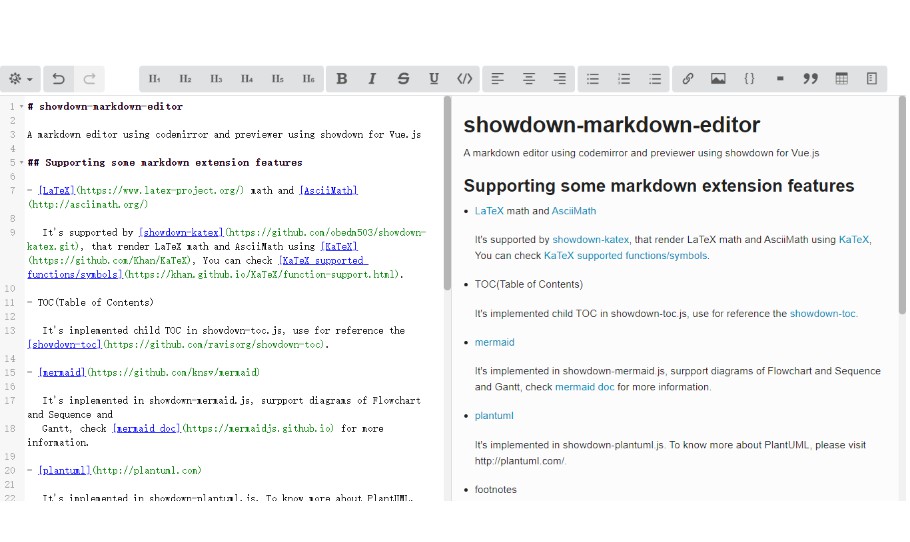Click the [showdown-katex] text in editor

tap(181, 232)
